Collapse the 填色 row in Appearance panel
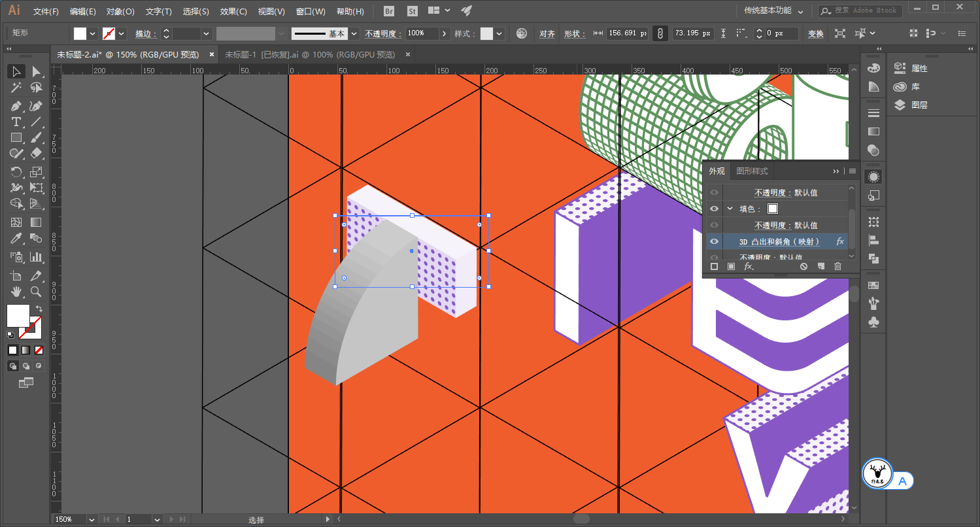 [x=730, y=209]
